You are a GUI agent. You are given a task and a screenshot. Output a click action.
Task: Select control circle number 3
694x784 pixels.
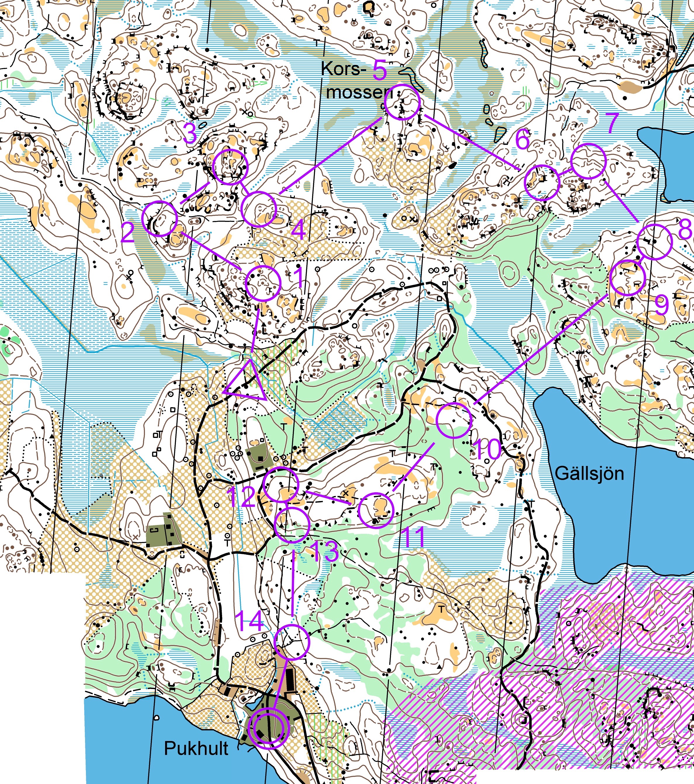point(231,167)
